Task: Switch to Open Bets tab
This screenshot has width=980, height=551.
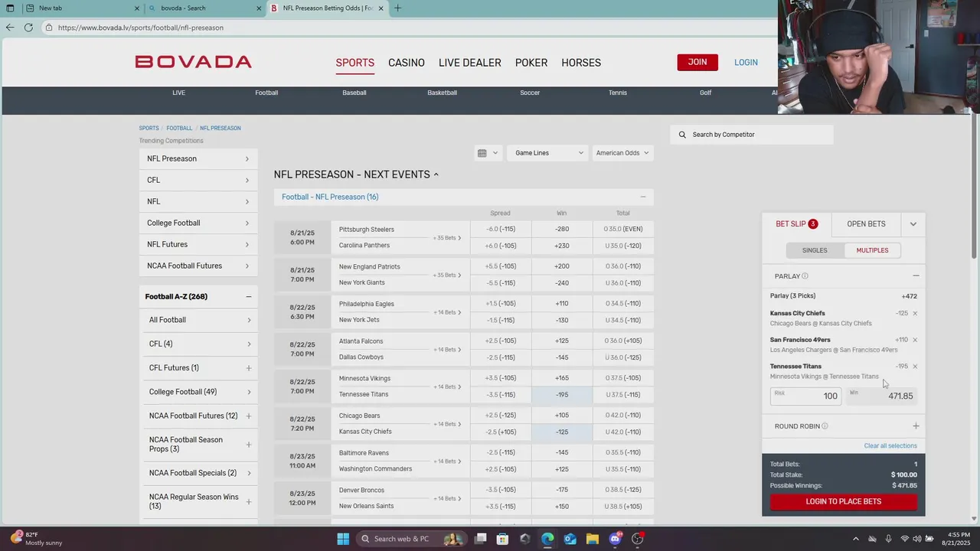Action: 866,224
